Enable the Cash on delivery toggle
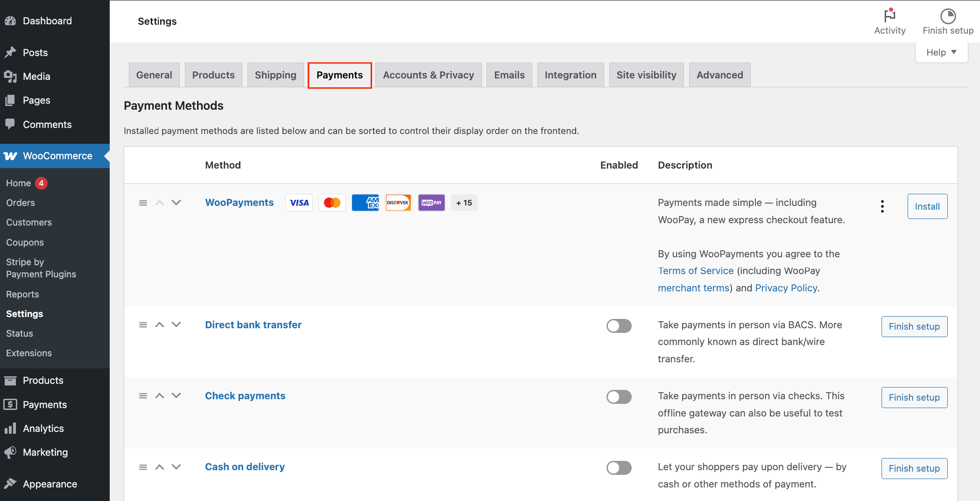 coord(619,468)
